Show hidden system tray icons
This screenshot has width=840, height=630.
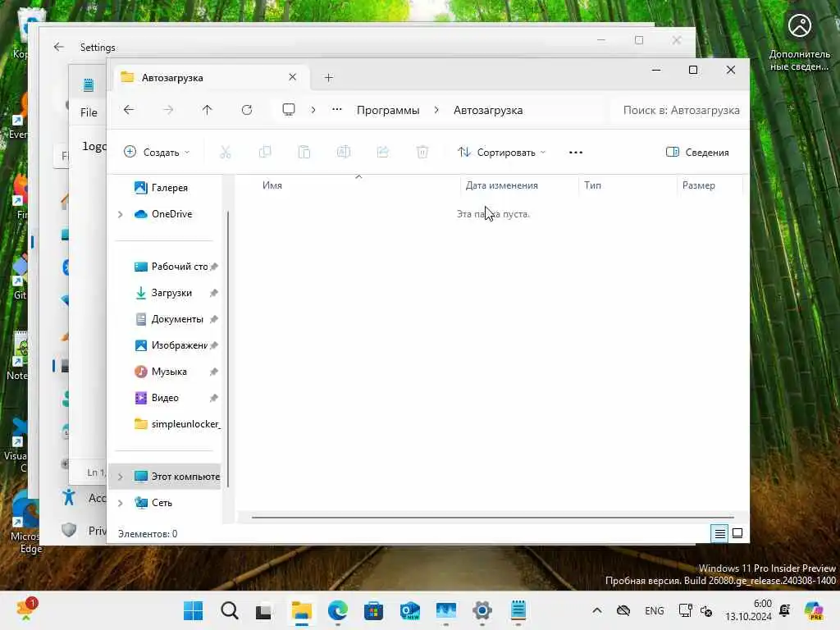click(x=597, y=610)
